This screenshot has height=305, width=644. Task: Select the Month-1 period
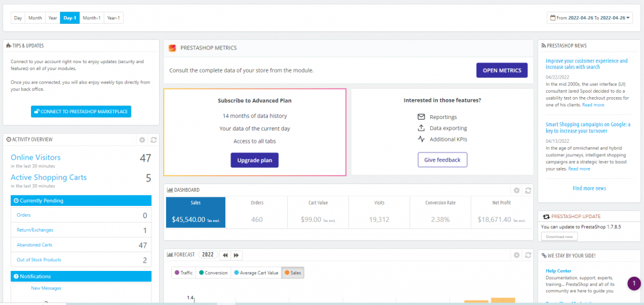pos(91,18)
